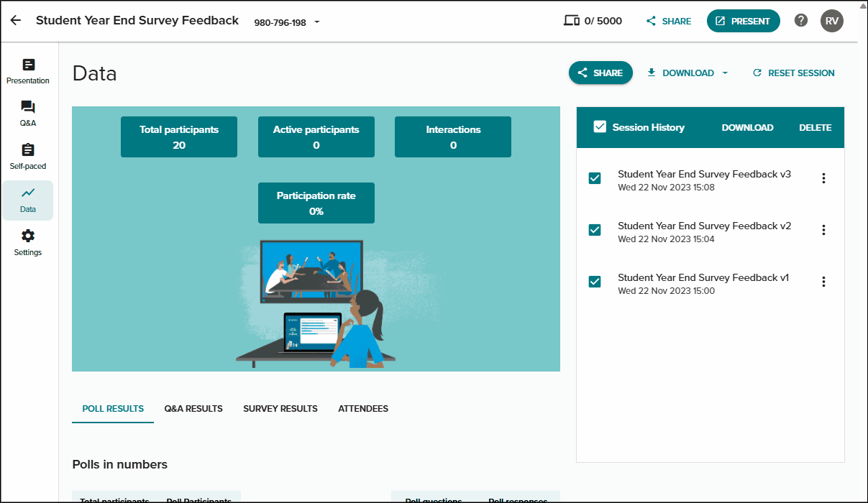This screenshot has width=868, height=503.
Task: Open the Q&A sidebar section
Action: [x=28, y=114]
